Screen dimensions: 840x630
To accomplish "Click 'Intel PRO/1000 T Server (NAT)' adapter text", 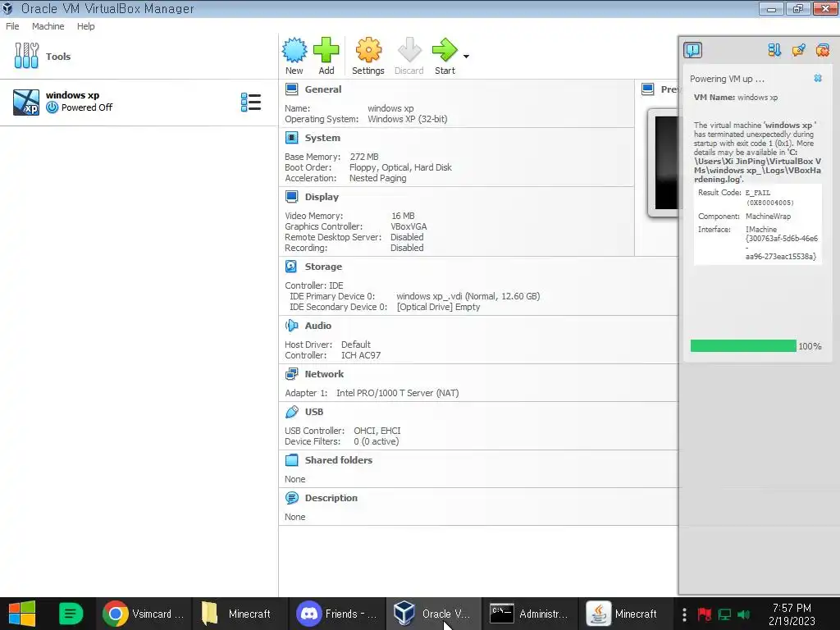I will tap(398, 393).
